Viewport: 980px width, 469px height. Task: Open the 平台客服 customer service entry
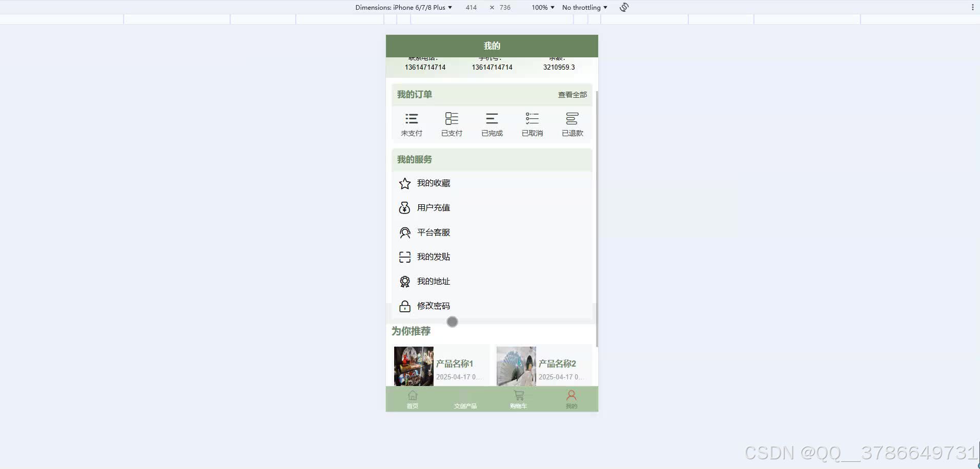(492, 232)
